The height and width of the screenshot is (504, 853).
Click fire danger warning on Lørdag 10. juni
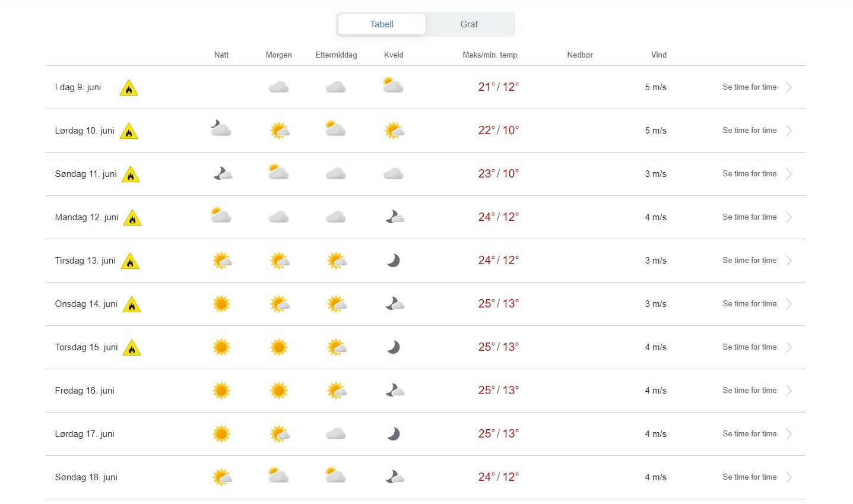point(128,132)
